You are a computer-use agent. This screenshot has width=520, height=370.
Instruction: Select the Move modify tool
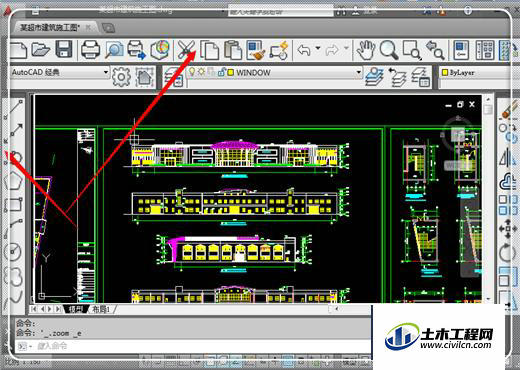coord(508,228)
